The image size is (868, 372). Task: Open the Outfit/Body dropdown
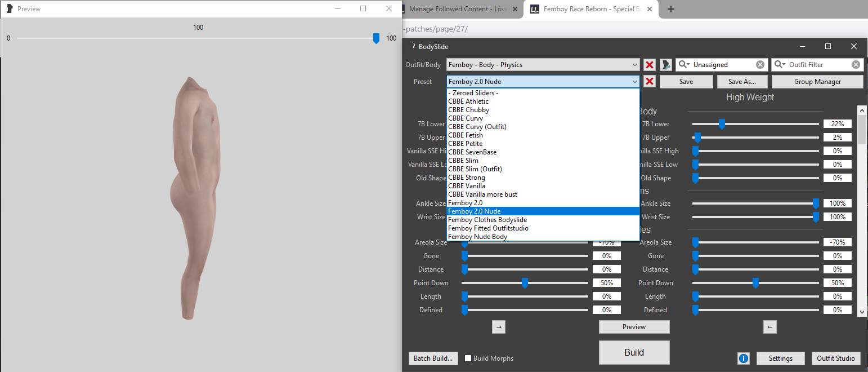543,65
